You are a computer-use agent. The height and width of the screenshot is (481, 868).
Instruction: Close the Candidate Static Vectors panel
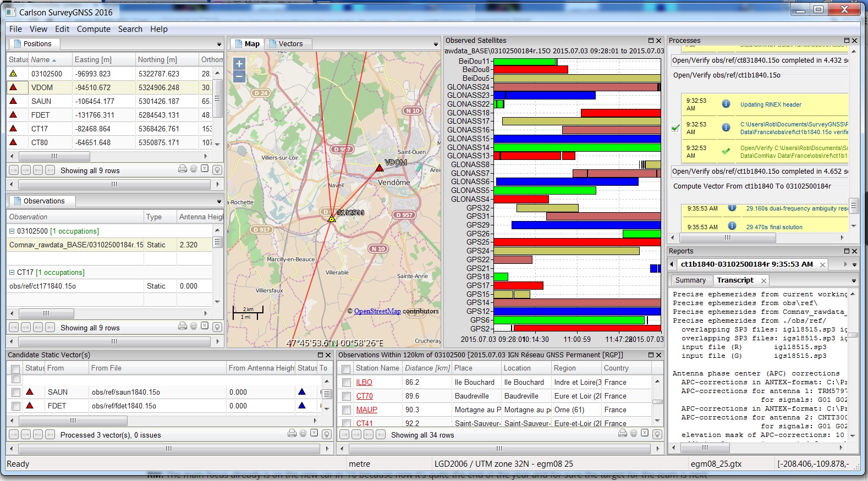pyautogui.click(x=328, y=355)
